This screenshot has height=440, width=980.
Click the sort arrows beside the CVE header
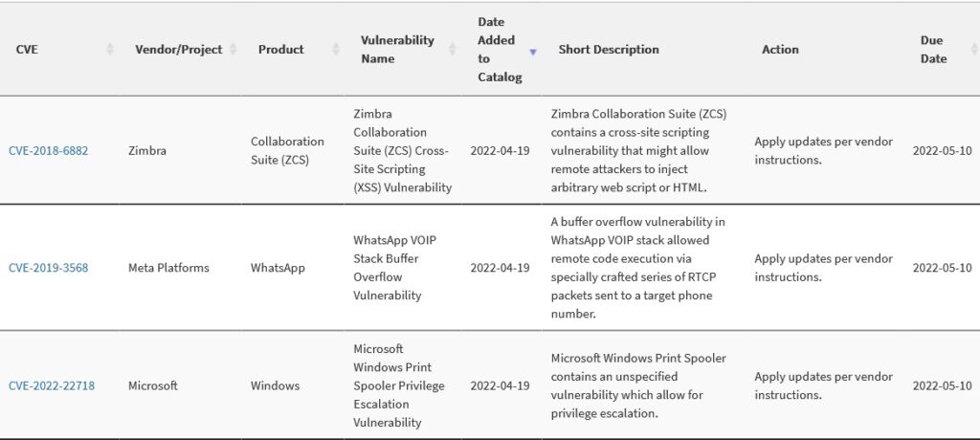coord(110,50)
